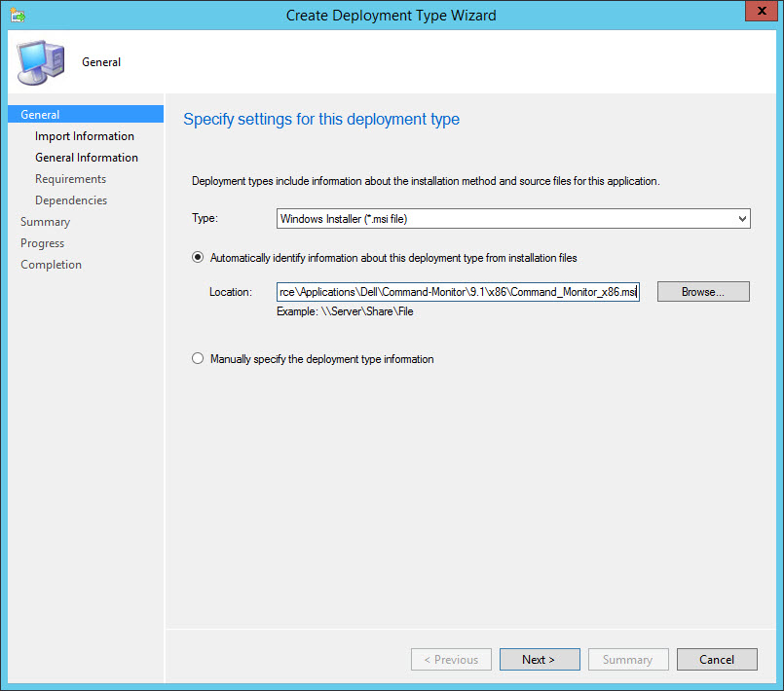Click the Summary button at the bottom
784x691 pixels.
[x=627, y=659]
